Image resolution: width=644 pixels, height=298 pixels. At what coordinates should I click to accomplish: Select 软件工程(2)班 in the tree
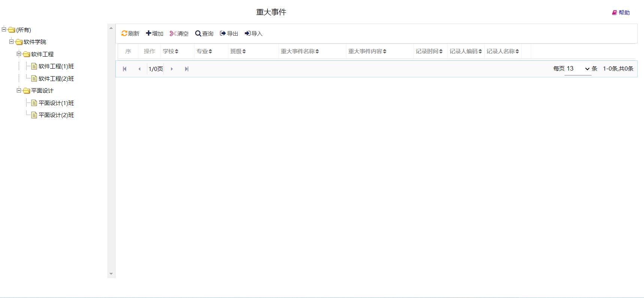coord(56,79)
